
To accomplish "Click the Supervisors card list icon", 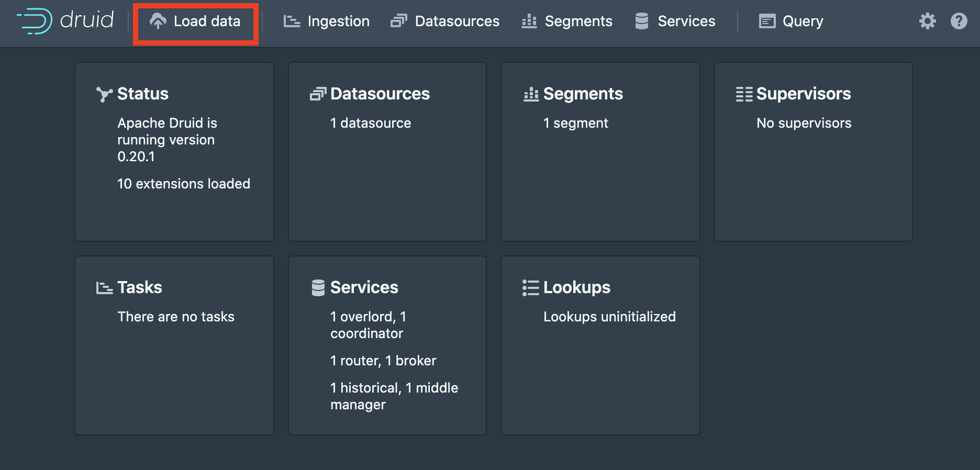I will tap(743, 94).
